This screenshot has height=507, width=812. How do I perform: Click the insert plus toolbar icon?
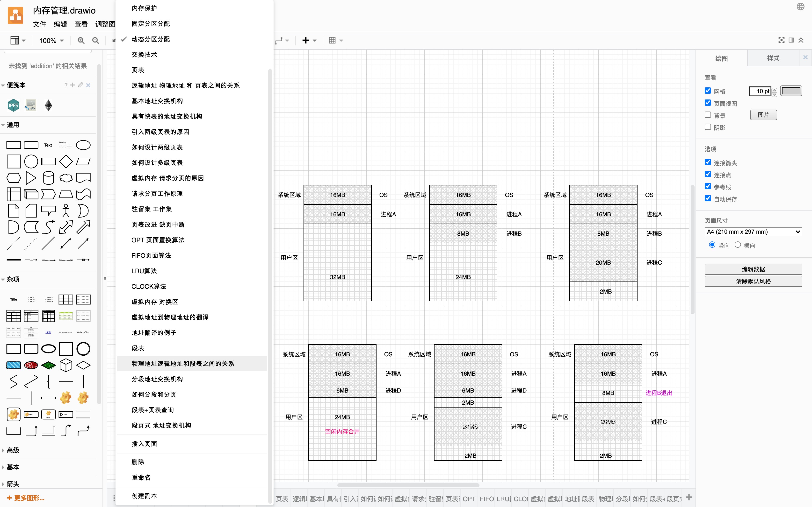[305, 41]
